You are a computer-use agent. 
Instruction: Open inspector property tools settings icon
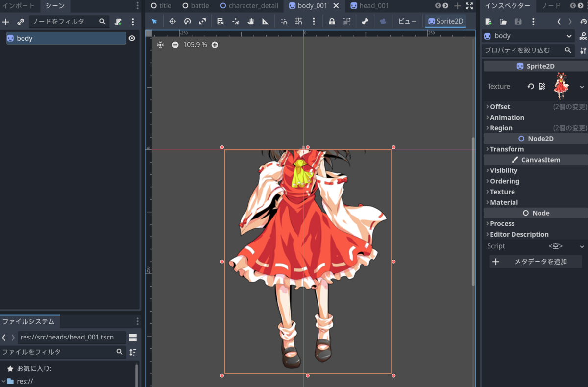click(583, 50)
